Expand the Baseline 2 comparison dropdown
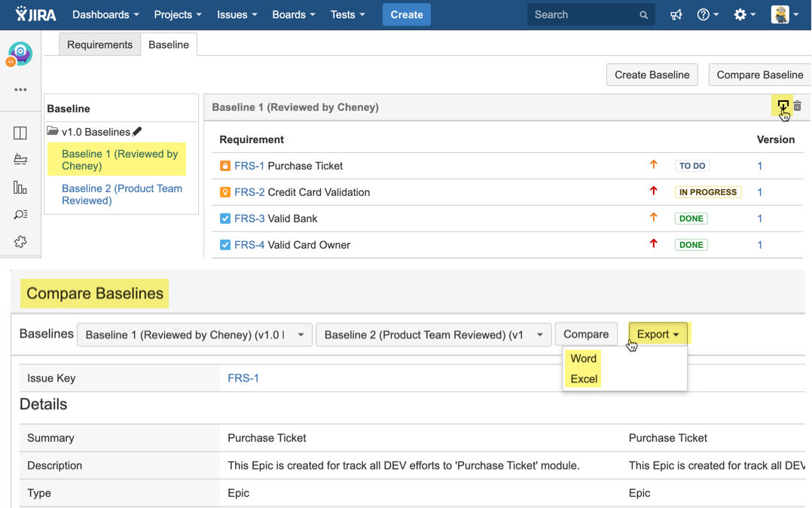Image resolution: width=812 pixels, height=508 pixels. tap(432, 335)
